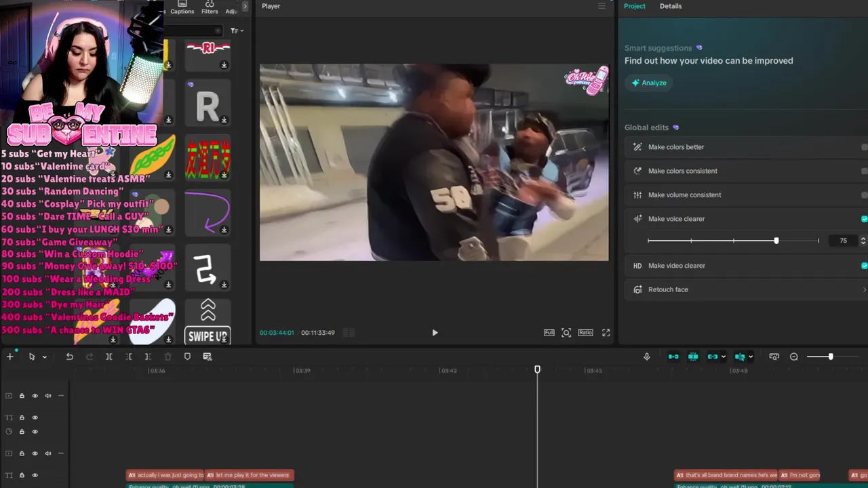This screenshot has width=868, height=488.
Task: Clear the sticker search field
Action: click(218, 30)
